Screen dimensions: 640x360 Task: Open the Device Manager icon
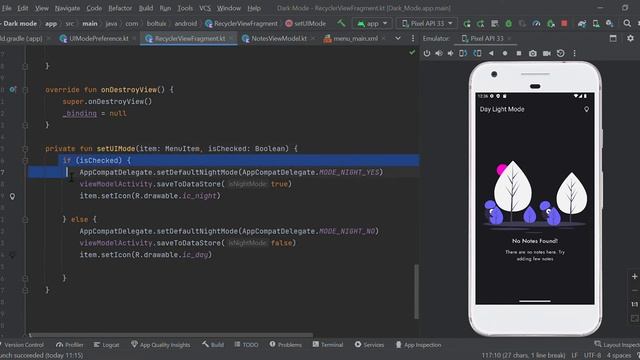click(x=596, y=24)
